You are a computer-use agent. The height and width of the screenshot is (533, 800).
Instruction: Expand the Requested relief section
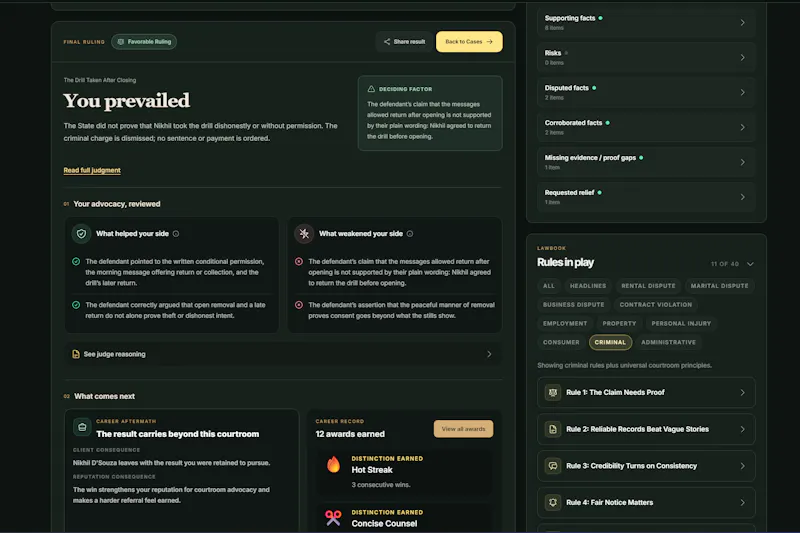coord(646,197)
